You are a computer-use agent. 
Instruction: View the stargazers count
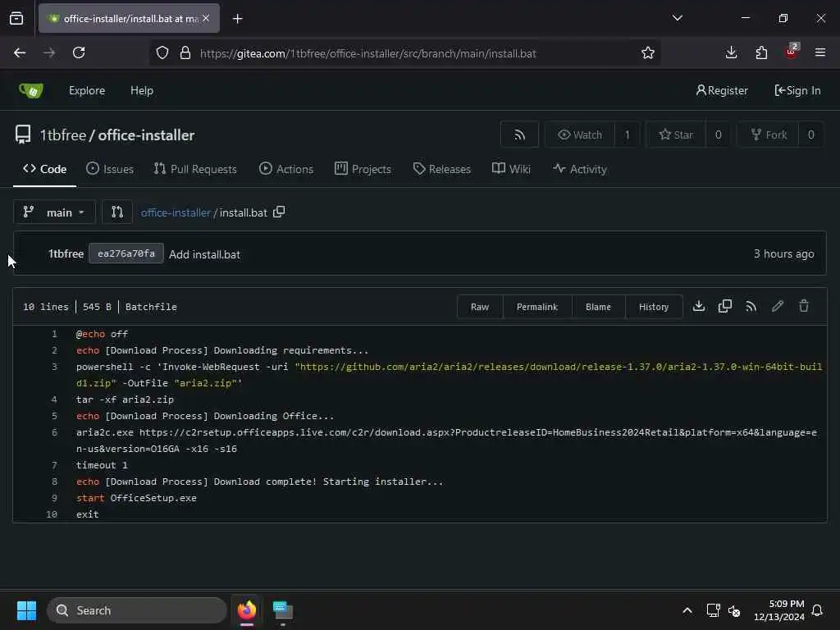coord(719,135)
